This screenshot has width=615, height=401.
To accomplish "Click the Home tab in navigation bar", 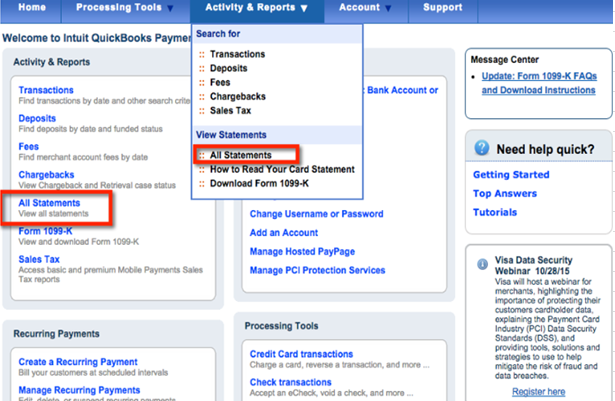I will [x=32, y=7].
